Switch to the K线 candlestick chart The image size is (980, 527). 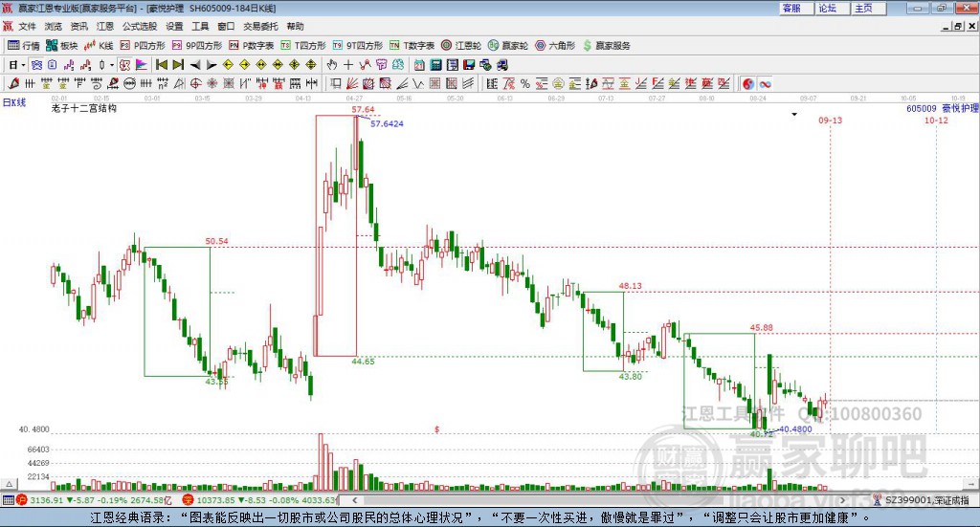[x=99, y=46]
